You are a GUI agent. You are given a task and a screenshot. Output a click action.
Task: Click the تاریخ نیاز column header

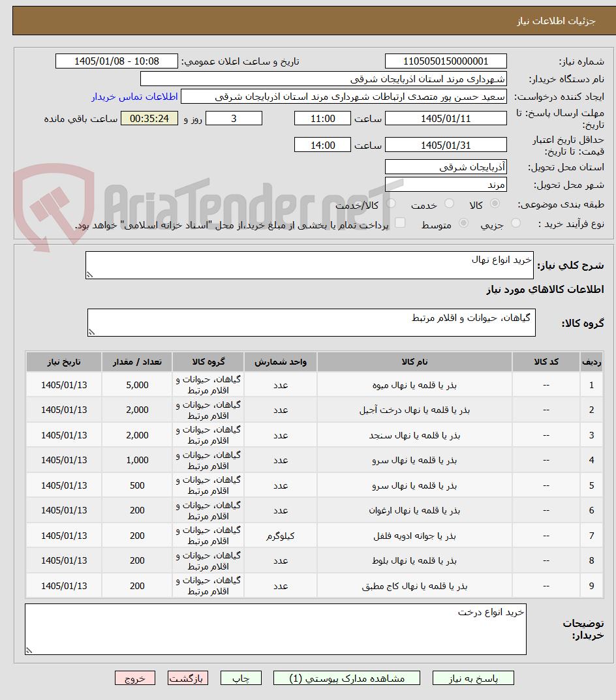(64, 361)
